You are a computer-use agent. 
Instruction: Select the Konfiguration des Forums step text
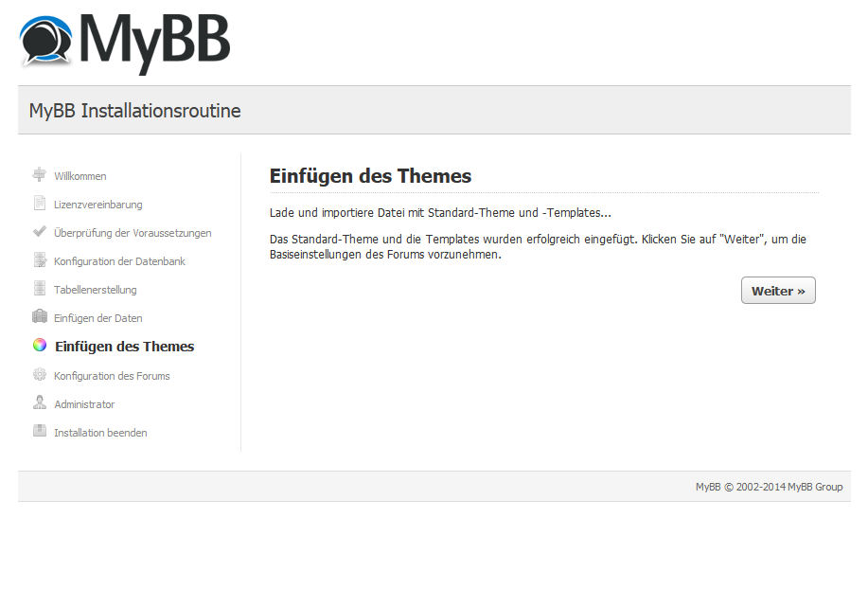coord(112,376)
